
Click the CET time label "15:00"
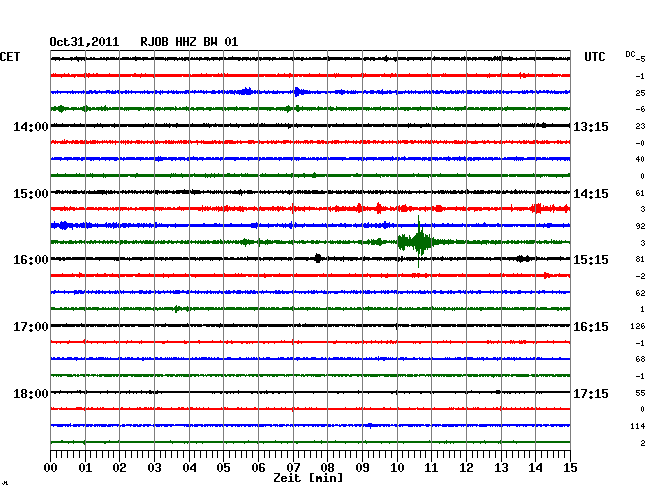(31, 194)
